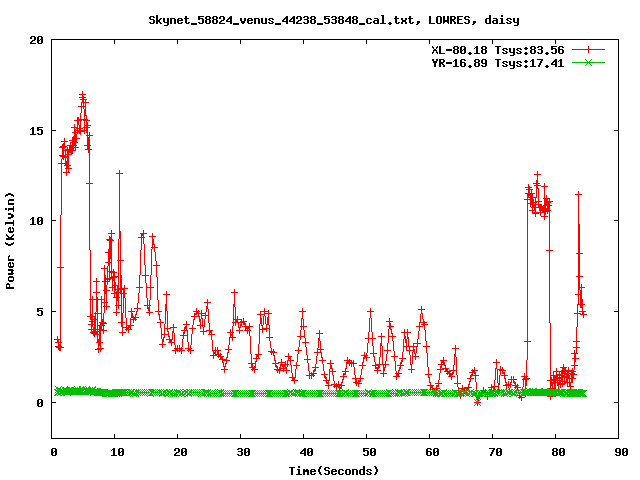Viewport: 640px width, 480px height.
Task: Click the x-axis tick label 40
Action: pyautogui.click(x=307, y=452)
